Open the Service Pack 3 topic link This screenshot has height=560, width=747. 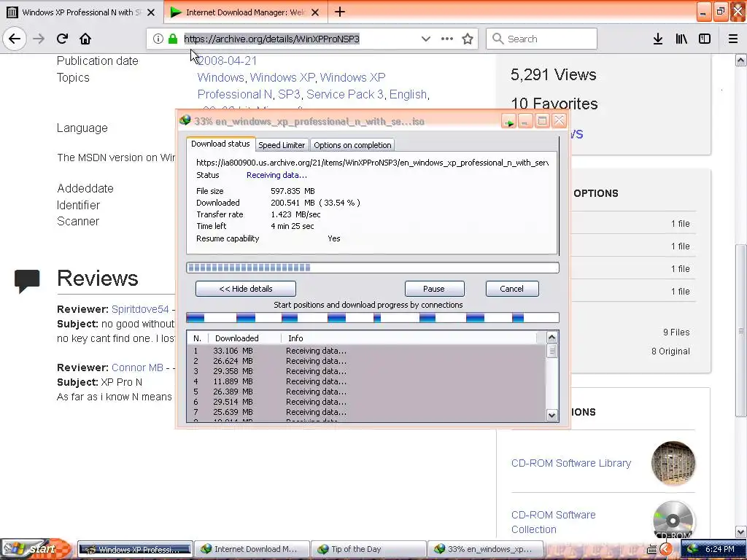pyautogui.click(x=345, y=94)
